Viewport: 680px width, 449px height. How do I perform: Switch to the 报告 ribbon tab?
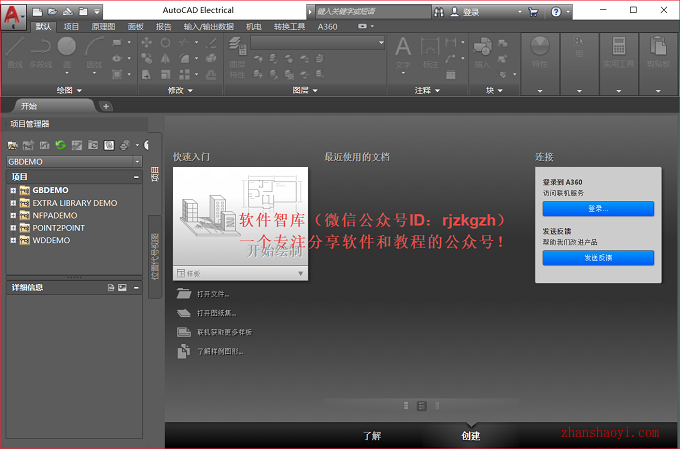coord(163,26)
